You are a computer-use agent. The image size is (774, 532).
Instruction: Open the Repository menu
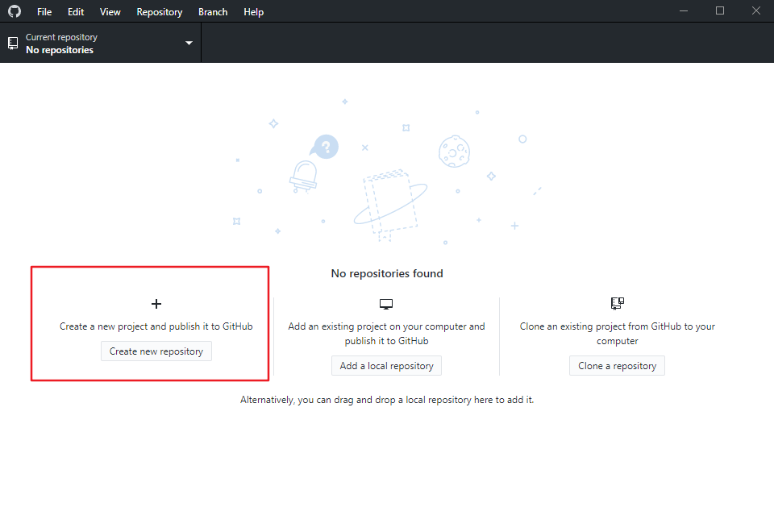pyautogui.click(x=160, y=12)
